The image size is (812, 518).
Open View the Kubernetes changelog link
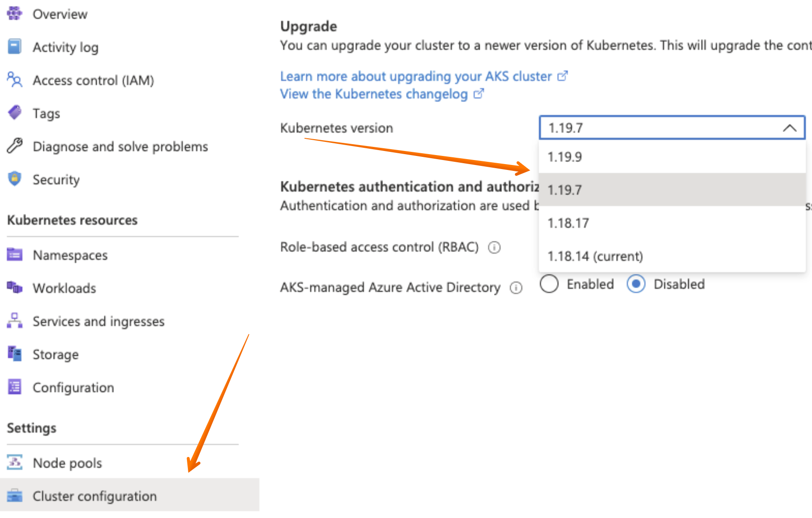(374, 94)
